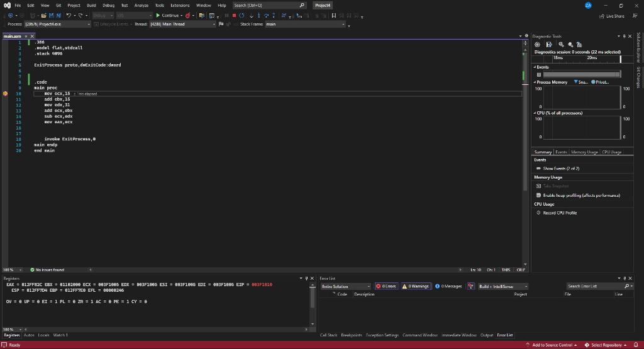
Task: Click the Hot Reload flame icon
Action: click(x=187, y=16)
